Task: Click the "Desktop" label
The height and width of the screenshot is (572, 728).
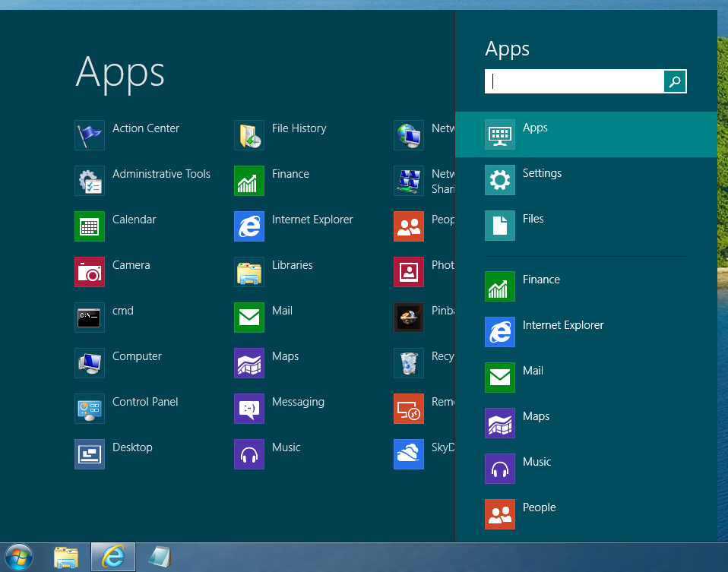Action: pyautogui.click(x=132, y=447)
